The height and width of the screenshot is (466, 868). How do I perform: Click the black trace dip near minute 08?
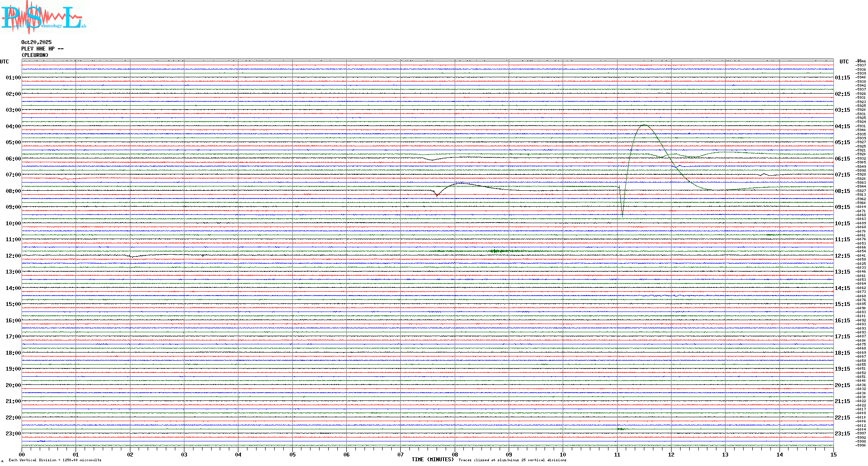click(x=437, y=195)
